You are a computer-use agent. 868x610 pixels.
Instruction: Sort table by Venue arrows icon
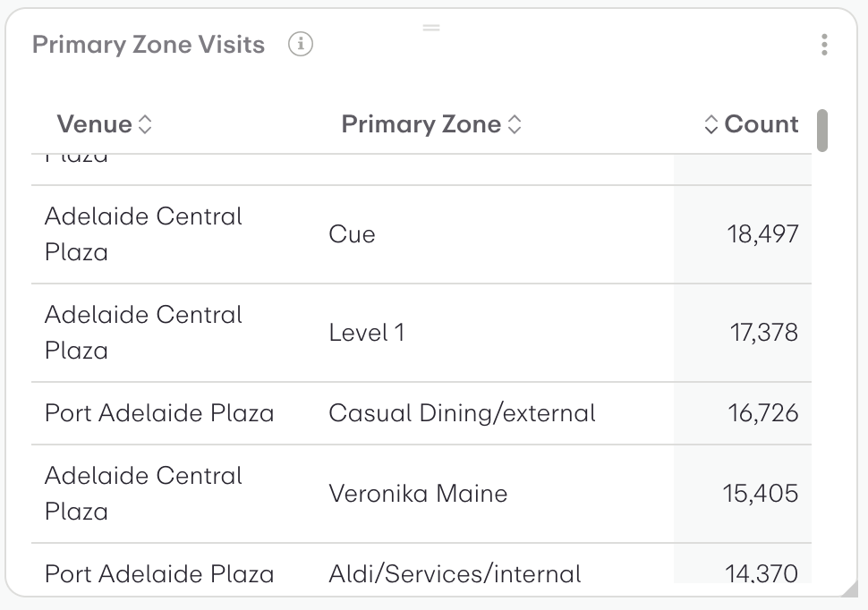[145, 124]
